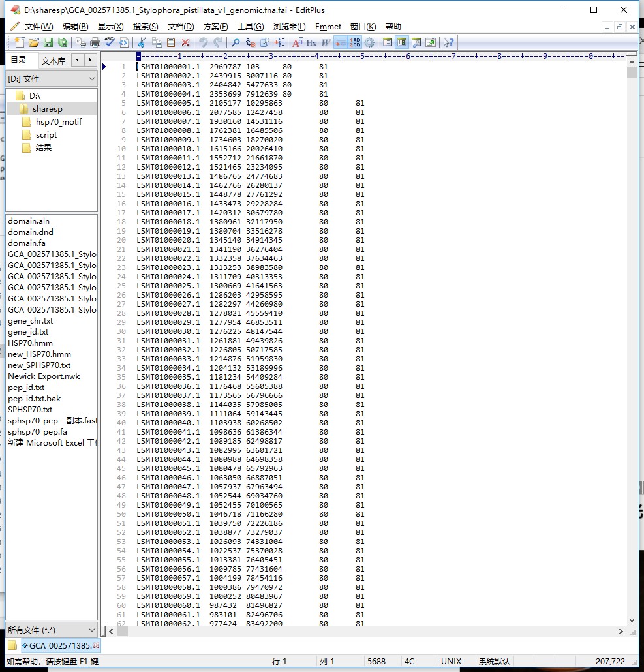The width and height of the screenshot is (644, 672).
Task: Click the Save All toolbar icon
Action: coord(63,43)
